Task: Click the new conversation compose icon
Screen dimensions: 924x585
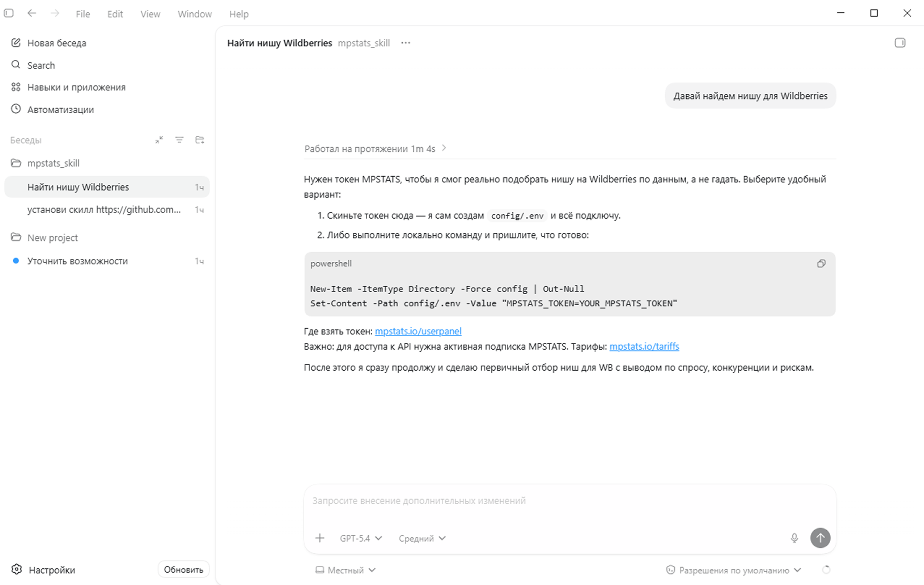Action: [x=16, y=43]
